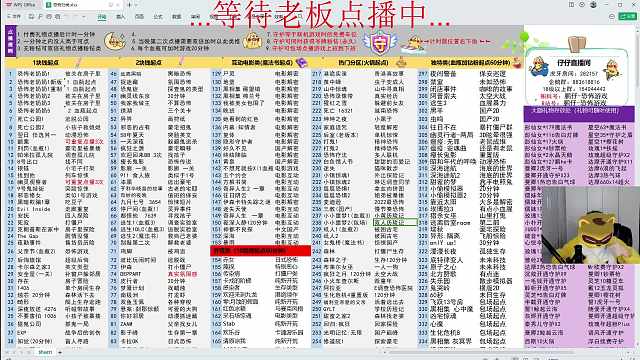Viewport: 640px width, 360px height.
Task: Select the cell 'EXP'
Action: coord(22,333)
